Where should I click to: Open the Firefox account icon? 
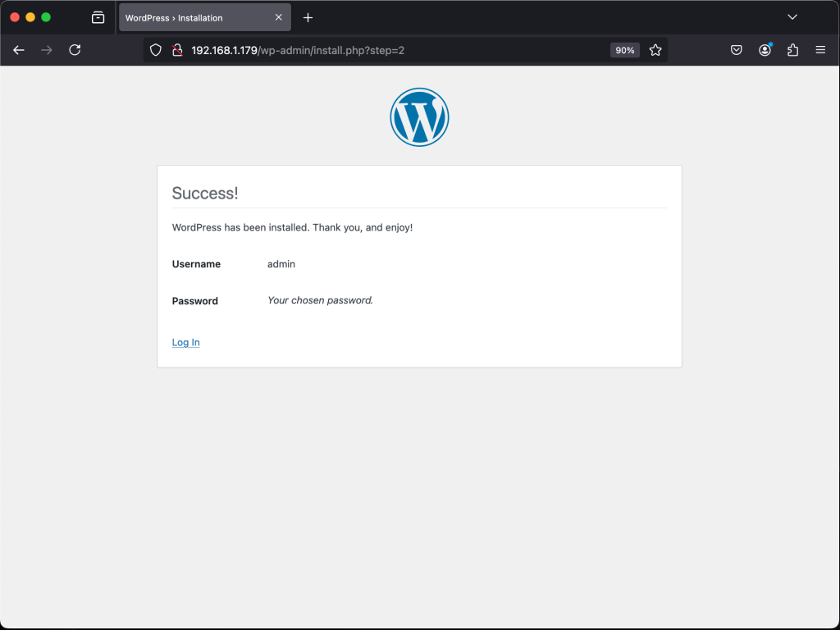coord(765,50)
